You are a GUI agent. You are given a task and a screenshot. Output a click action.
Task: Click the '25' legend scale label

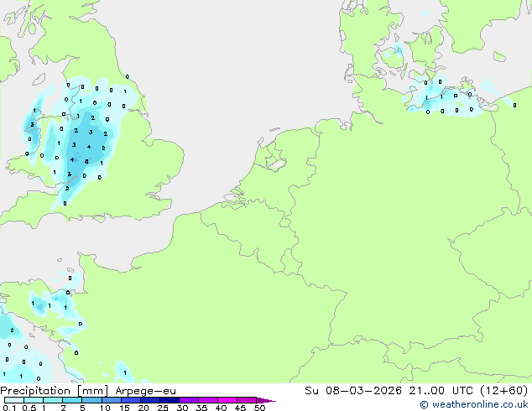[x=163, y=408]
